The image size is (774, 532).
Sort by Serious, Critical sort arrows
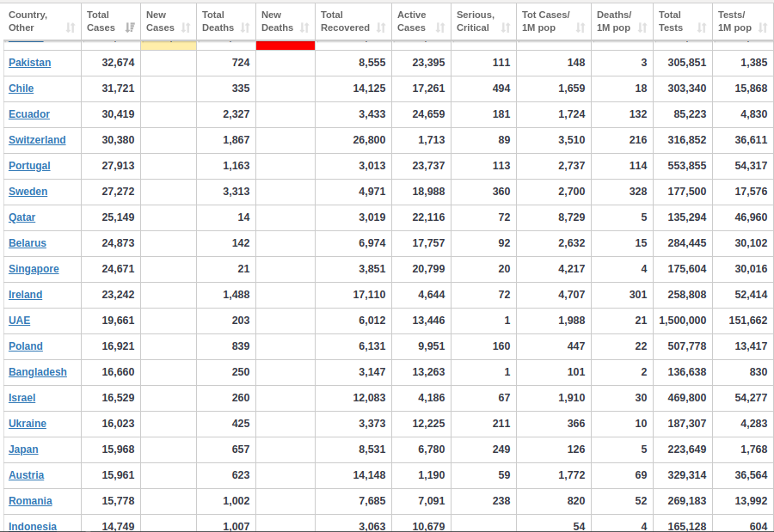(x=506, y=28)
